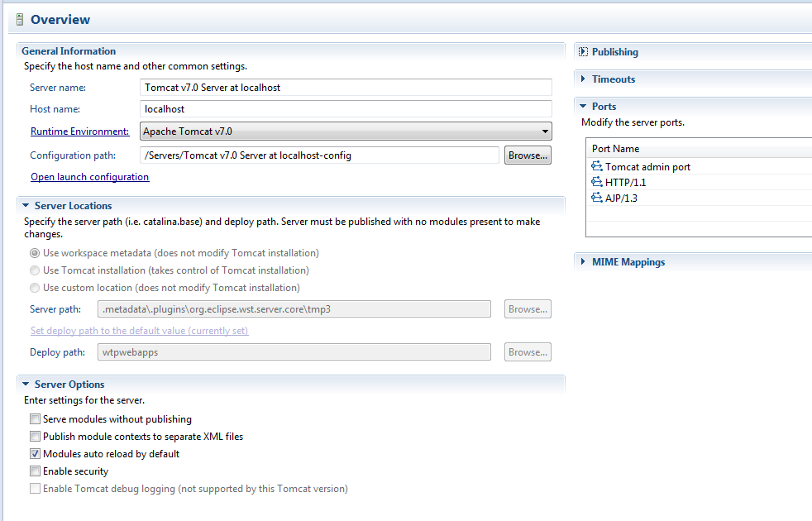Image resolution: width=812 pixels, height=521 pixels.
Task: Follow the Runtime Environment link
Action: [x=80, y=131]
